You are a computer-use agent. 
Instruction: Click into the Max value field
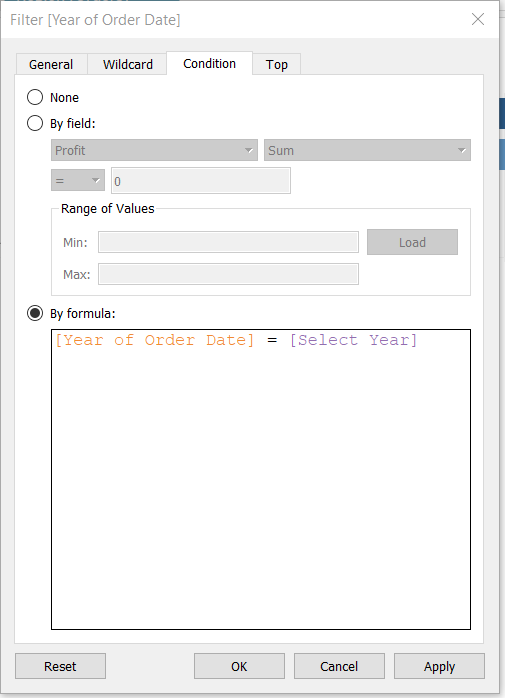228,274
